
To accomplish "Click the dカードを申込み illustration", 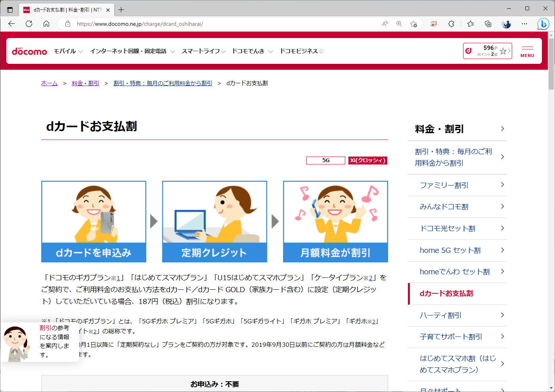I will [94, 222].
